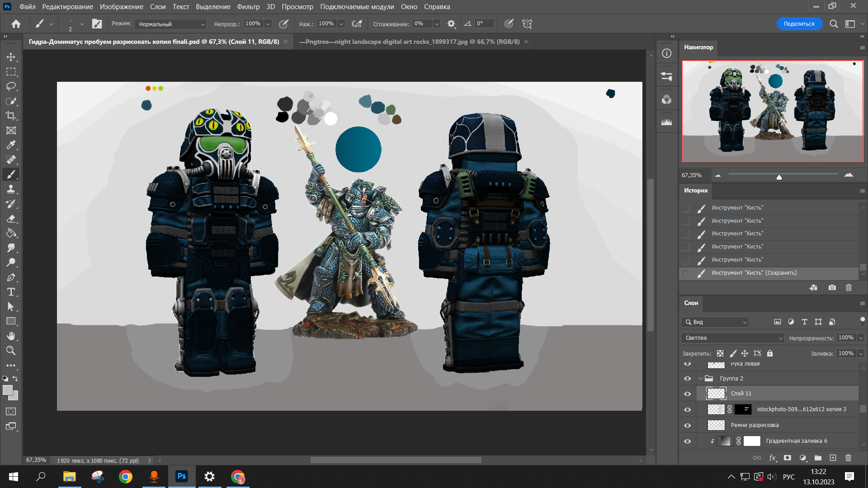
Task: Add layer mask icon in Layers panel
Action: coord(788,458)
